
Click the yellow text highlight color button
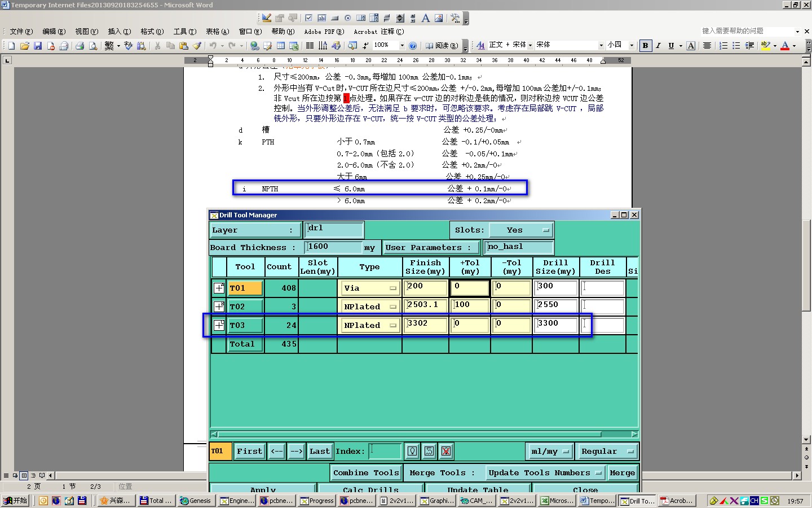point(765,46)
